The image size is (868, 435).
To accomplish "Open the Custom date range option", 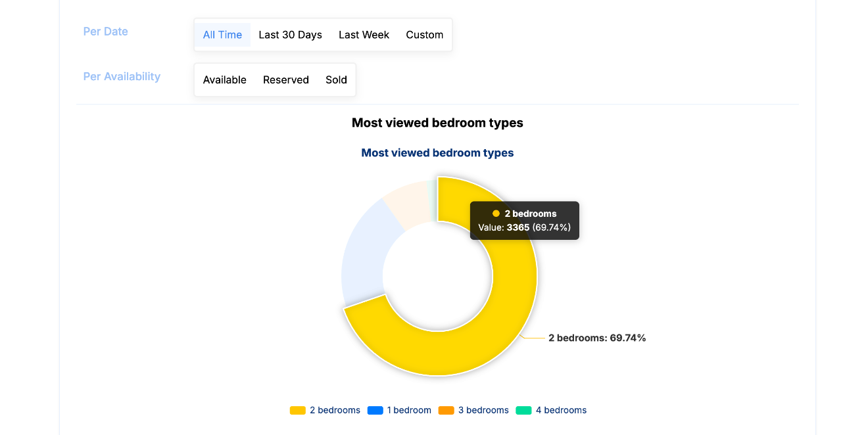I will (x=424, y=35).
